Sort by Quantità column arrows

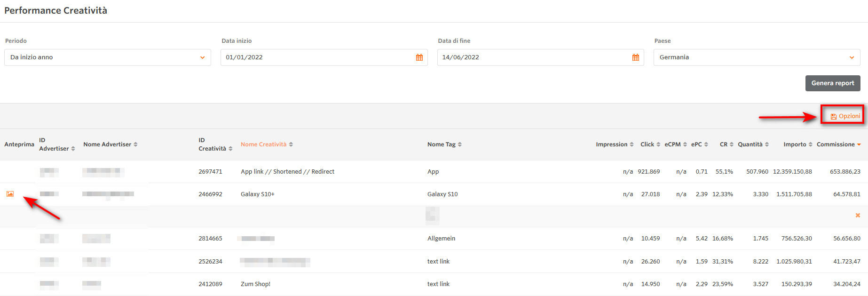(767, 144)
